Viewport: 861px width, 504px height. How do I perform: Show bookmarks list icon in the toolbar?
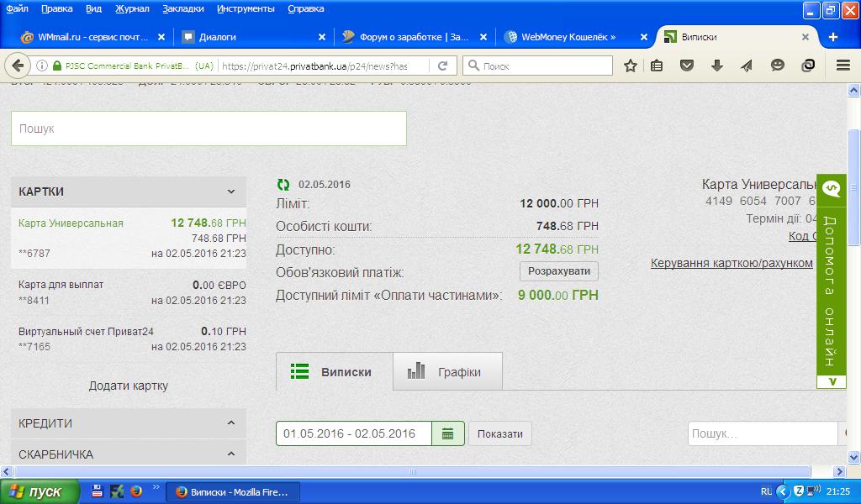pos(657,66)
